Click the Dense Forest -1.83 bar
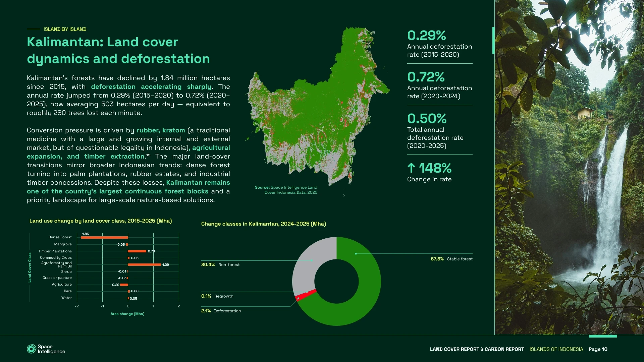 104,237
